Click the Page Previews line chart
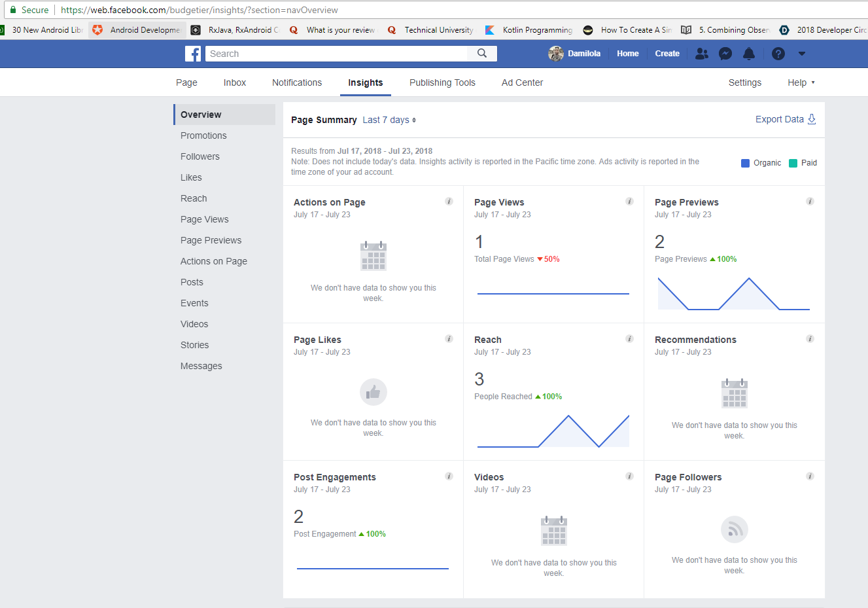 click(x=734, y=294)
